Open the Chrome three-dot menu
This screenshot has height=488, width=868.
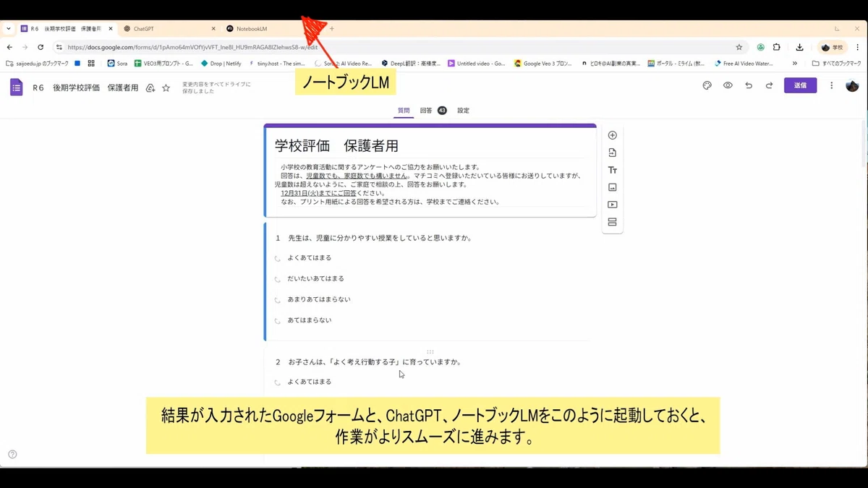859,47
